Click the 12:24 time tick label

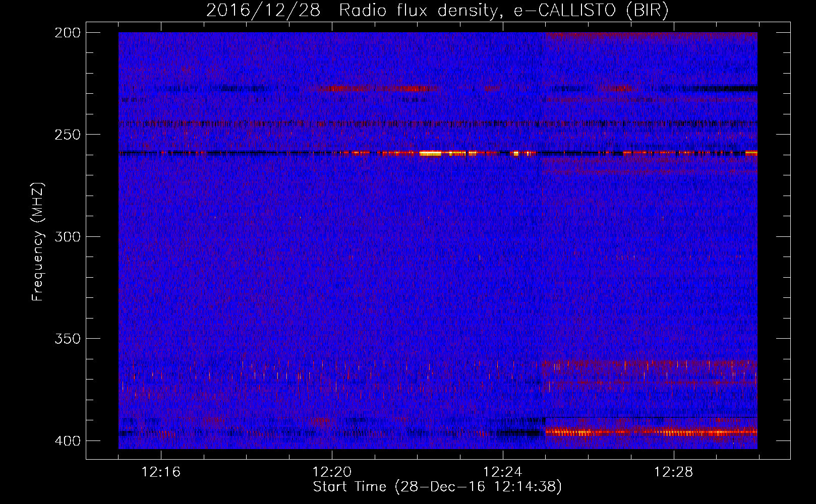tap(503, 472)
